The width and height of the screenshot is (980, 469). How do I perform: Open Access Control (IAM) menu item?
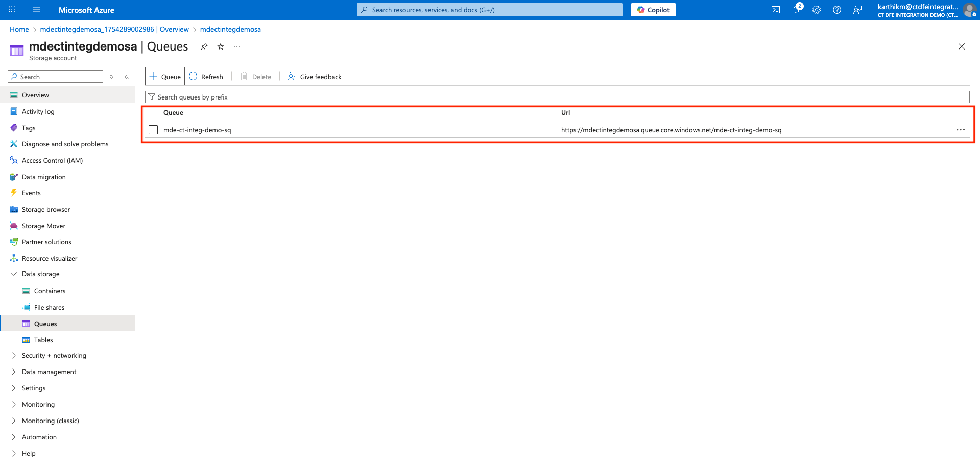52,161
